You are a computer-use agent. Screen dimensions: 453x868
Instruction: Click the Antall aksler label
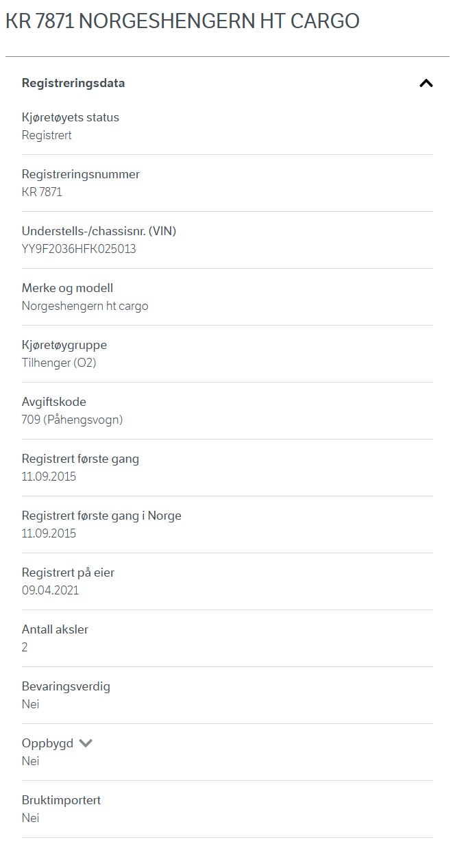(x=55, y=629)
